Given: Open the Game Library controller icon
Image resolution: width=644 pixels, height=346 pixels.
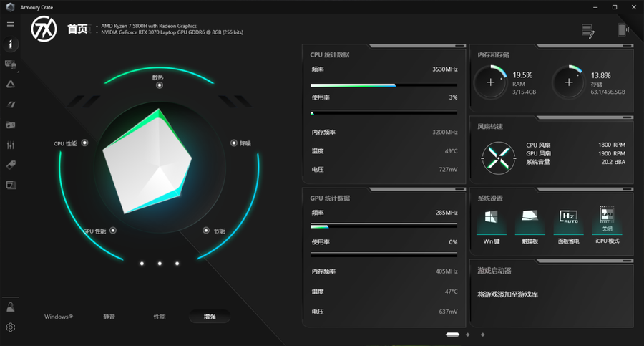Looking at the screenshot, I should pyautogui.click(x=11, y=125).
